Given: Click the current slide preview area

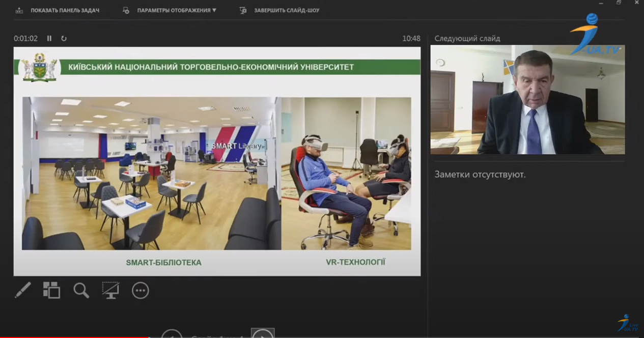Looking at the screenshot, I should (x=217, y=161).
